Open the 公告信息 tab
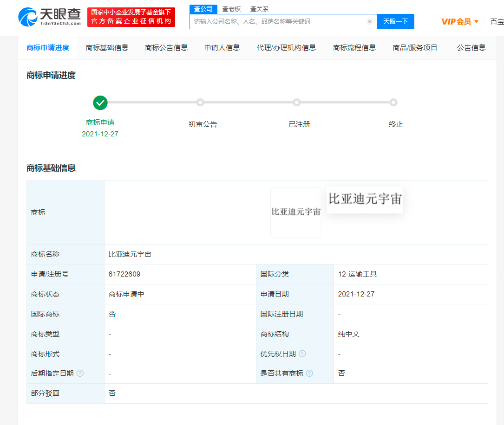This screenshot has height=425, width=504. click(471, 47)
